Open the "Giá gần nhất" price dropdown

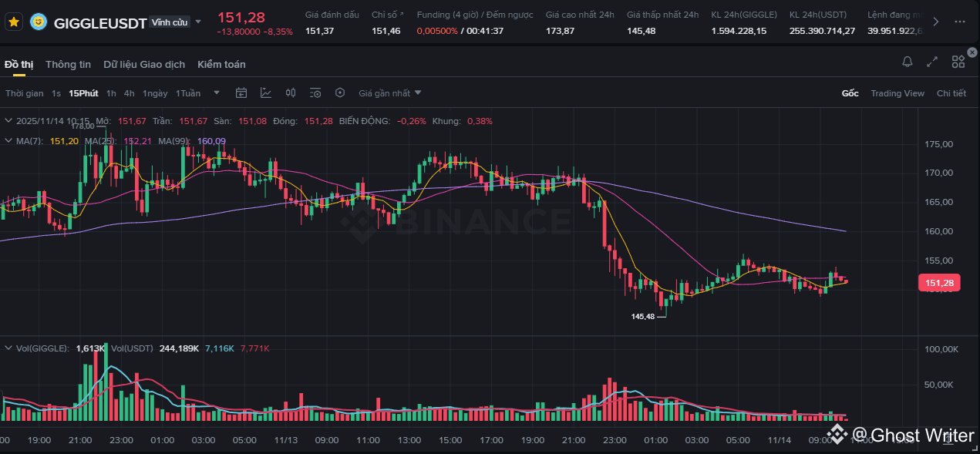[x=390, y=93]
